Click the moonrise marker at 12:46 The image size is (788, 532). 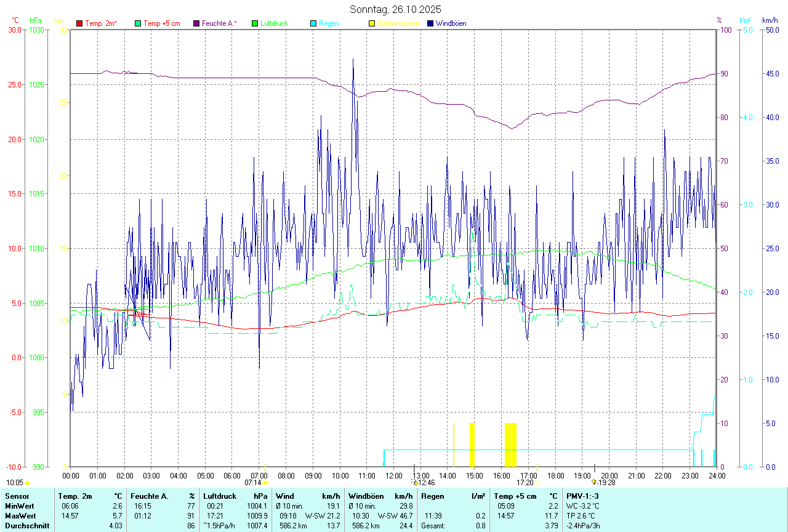click(416, 483)
